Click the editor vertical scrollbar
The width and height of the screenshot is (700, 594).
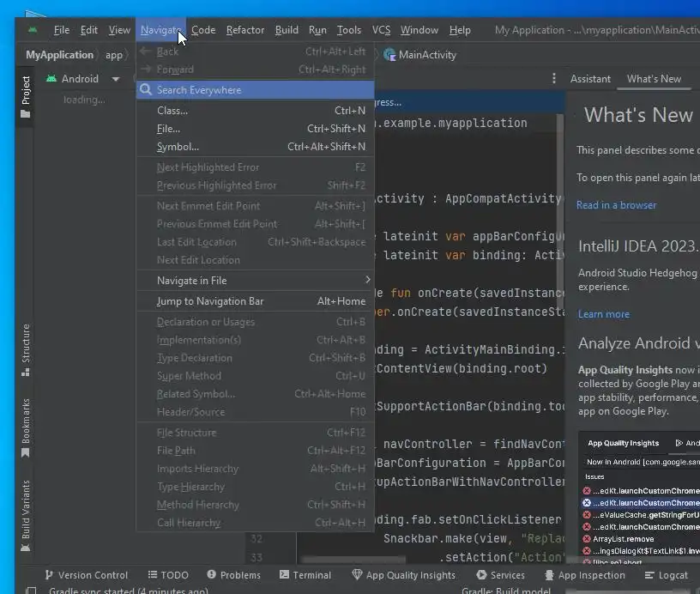point(559,210)
